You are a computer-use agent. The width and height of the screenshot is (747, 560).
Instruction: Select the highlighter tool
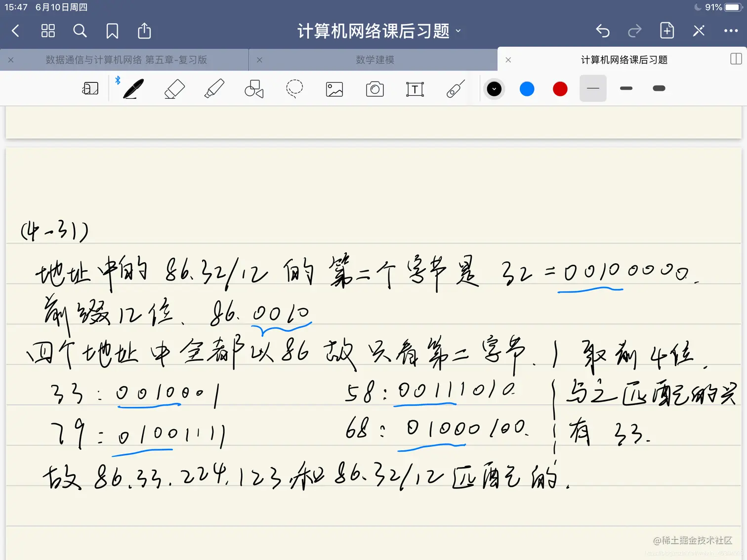pos(214,89)
